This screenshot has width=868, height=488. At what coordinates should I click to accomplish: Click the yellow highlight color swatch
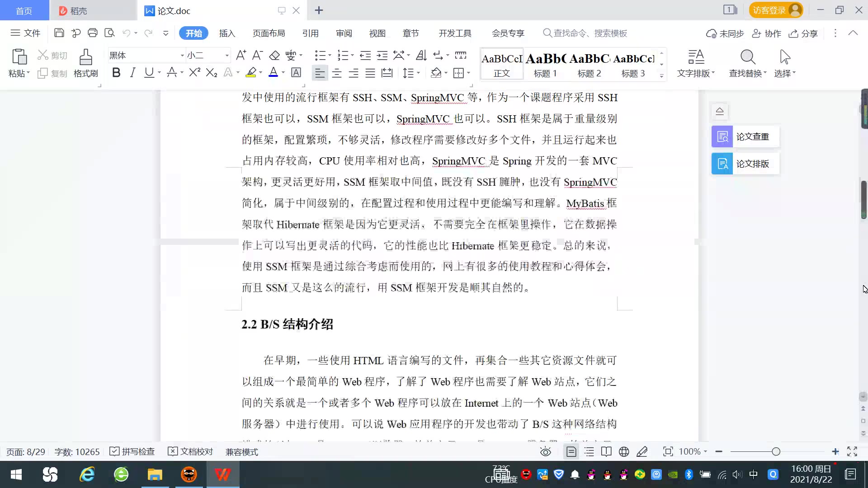(251, 72)
